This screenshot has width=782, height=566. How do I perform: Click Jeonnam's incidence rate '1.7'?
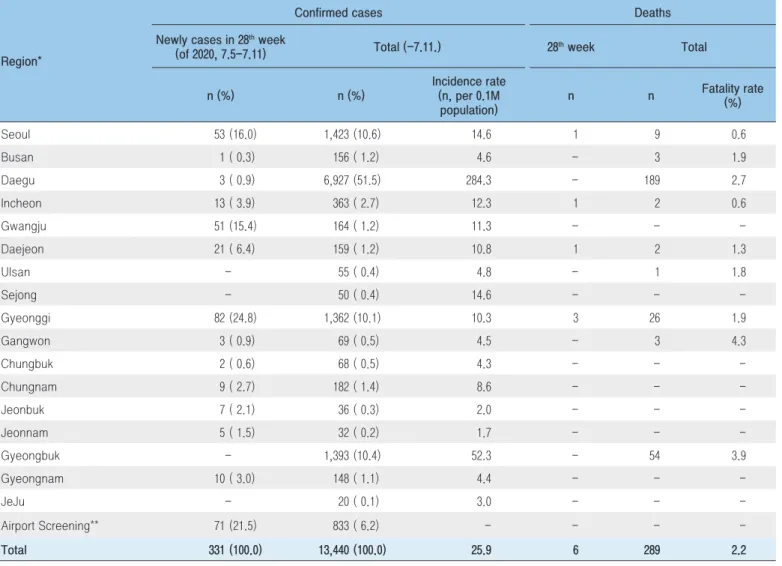tap(484, 432)
